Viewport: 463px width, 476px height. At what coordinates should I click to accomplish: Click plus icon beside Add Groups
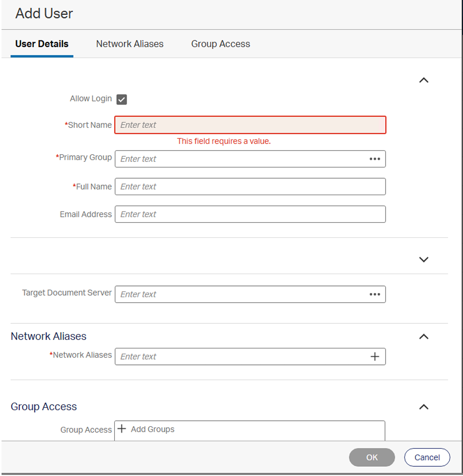(x=122, y=429)
